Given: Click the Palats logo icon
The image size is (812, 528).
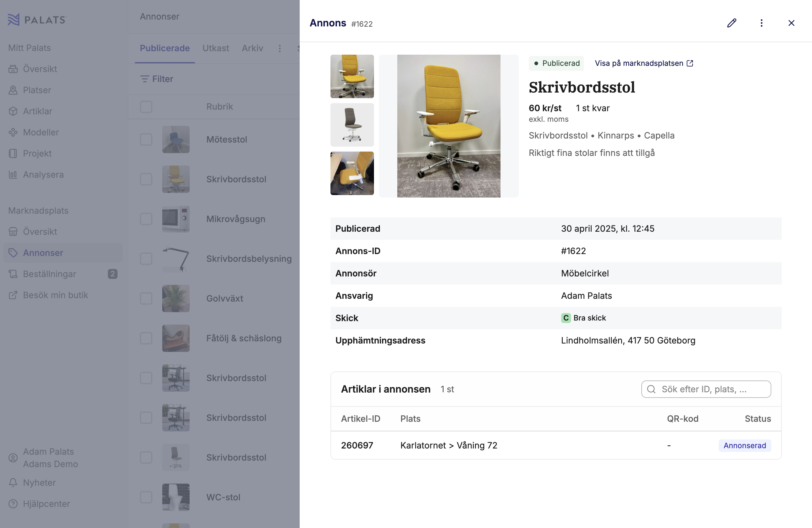Looking at the screenshot, I should point(14,20).
